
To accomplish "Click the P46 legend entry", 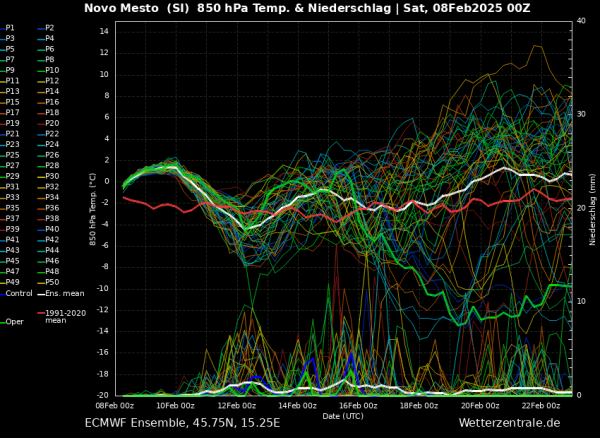I will (x=48, y=261).
